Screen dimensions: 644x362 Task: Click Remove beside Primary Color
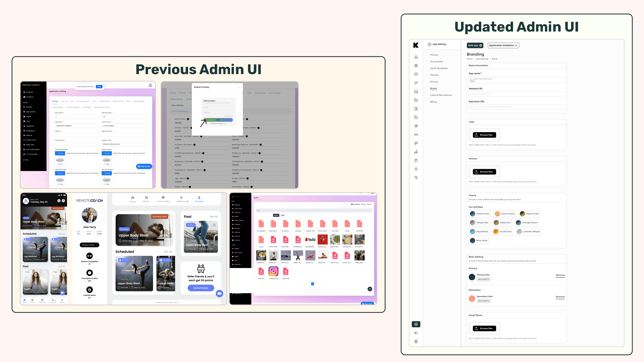pyautogui.click(x=560, y=275)
